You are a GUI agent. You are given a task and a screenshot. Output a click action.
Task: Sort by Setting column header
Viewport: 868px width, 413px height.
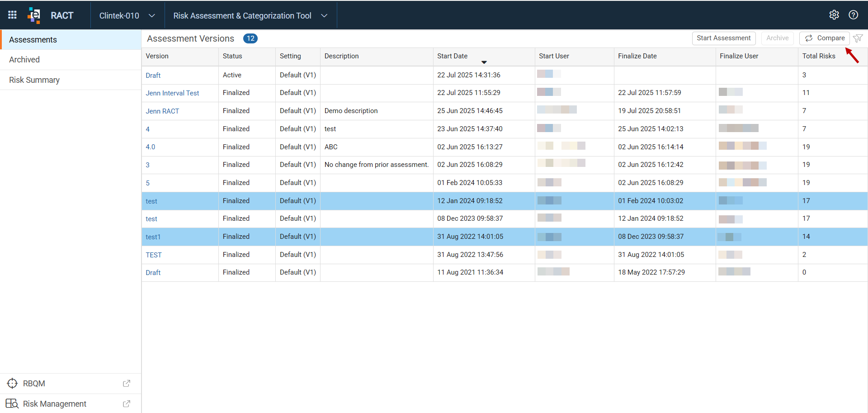(x=298, y=57)
